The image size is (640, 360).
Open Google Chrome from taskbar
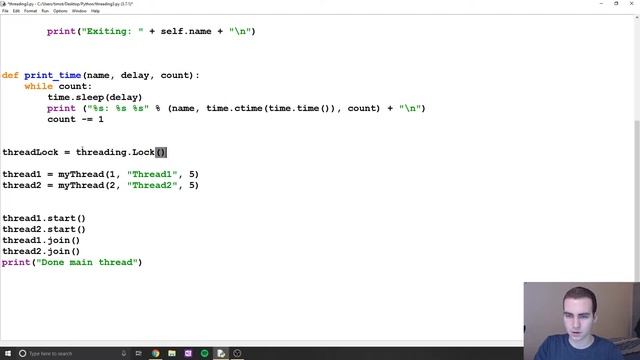pyautogui.click(x=156, y=353)
